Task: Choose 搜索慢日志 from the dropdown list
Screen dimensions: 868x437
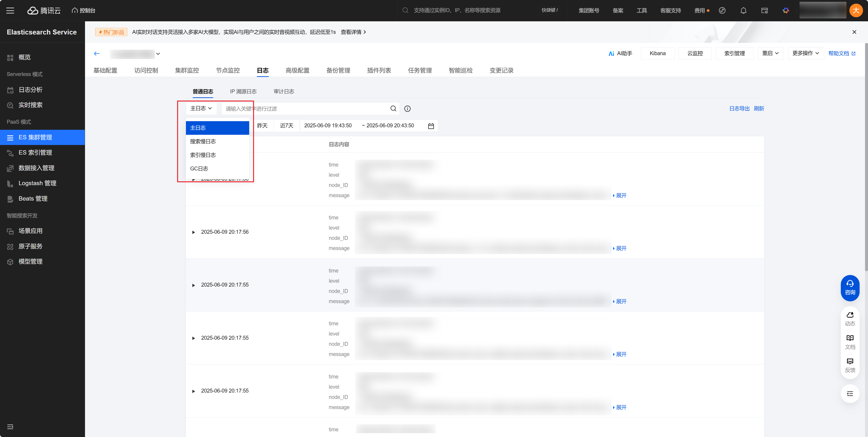Action: click(x=217, y=142)
